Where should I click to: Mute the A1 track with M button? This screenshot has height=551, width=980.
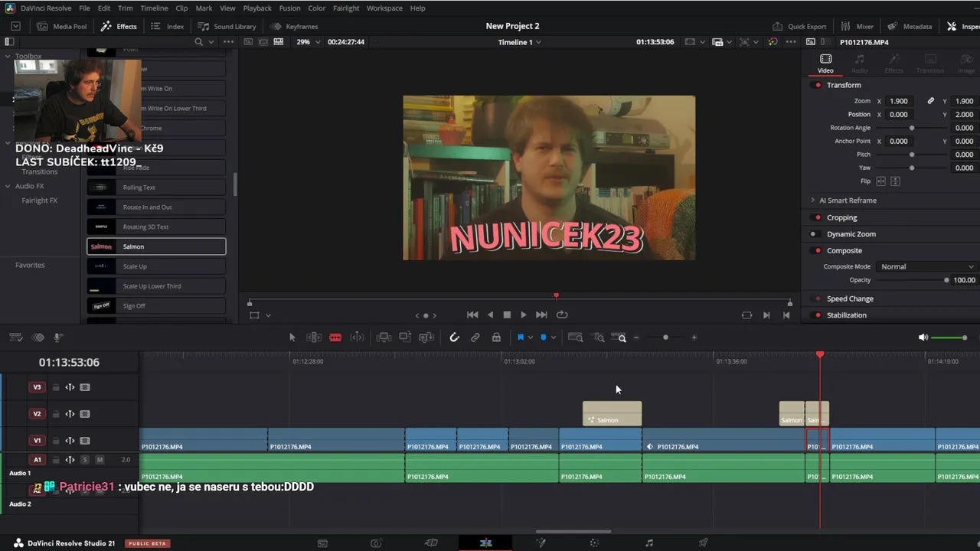(100, 460)
